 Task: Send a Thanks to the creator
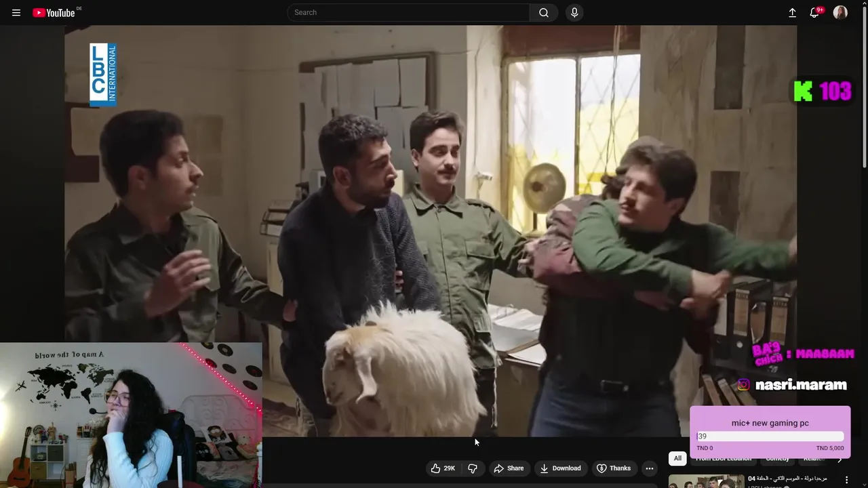[613, 468]
